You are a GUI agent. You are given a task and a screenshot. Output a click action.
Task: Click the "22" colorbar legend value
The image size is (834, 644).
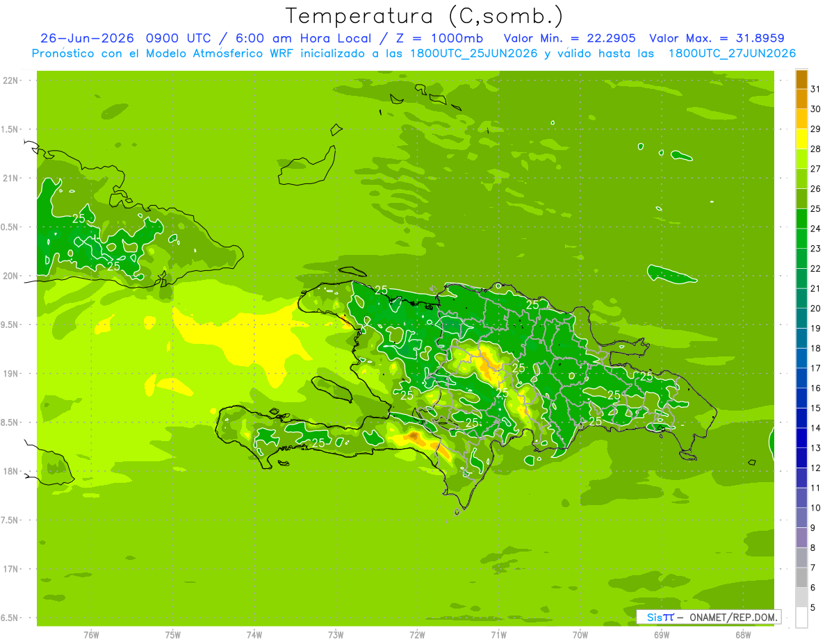coord(815,268)
